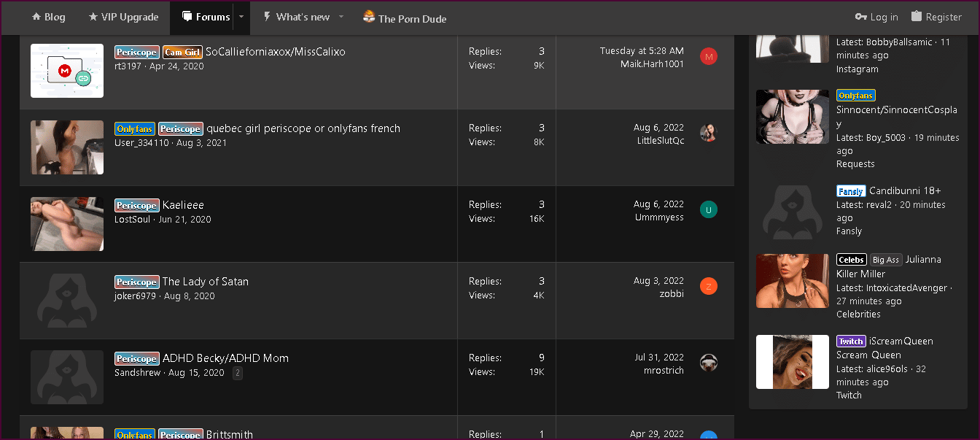This screenshot has height=440, width=980.
Task: Click zobbi's orange Z avatar
Action: [x=709, y=286]
